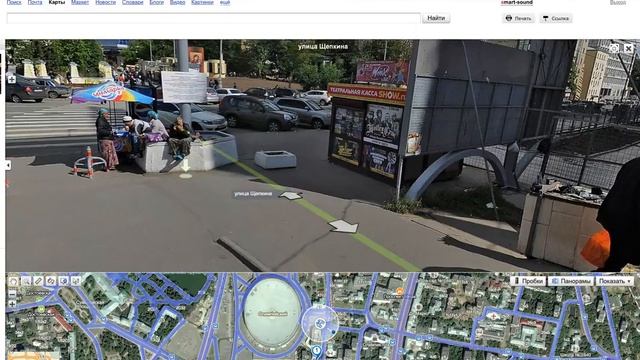
Task: Open the Поиск link in top navigation
Action: (x=14, y=2)
